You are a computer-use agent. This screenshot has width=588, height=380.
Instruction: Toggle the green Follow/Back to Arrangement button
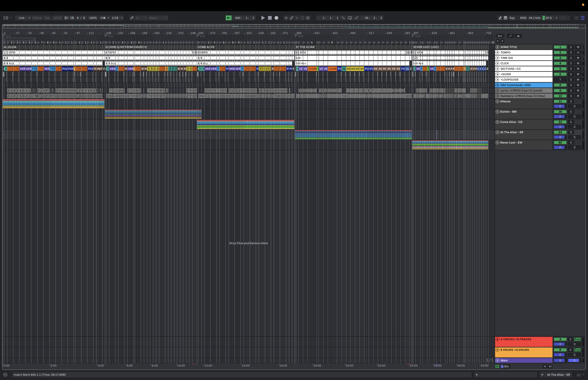[x=229, y=18]
